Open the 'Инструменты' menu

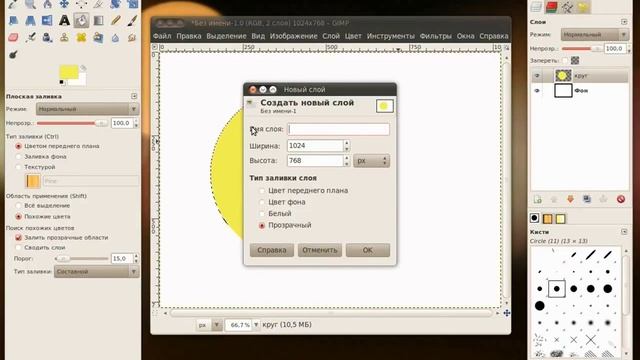[390, 36]
